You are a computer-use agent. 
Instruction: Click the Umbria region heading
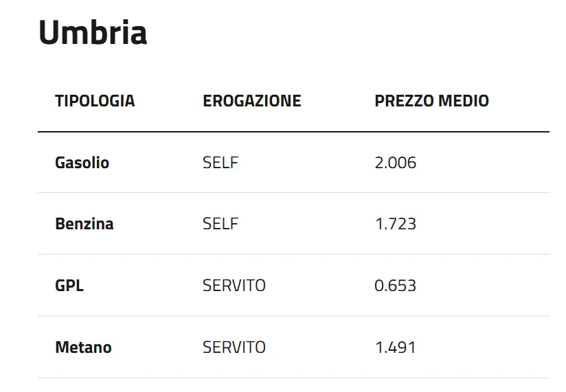point(93,33)
